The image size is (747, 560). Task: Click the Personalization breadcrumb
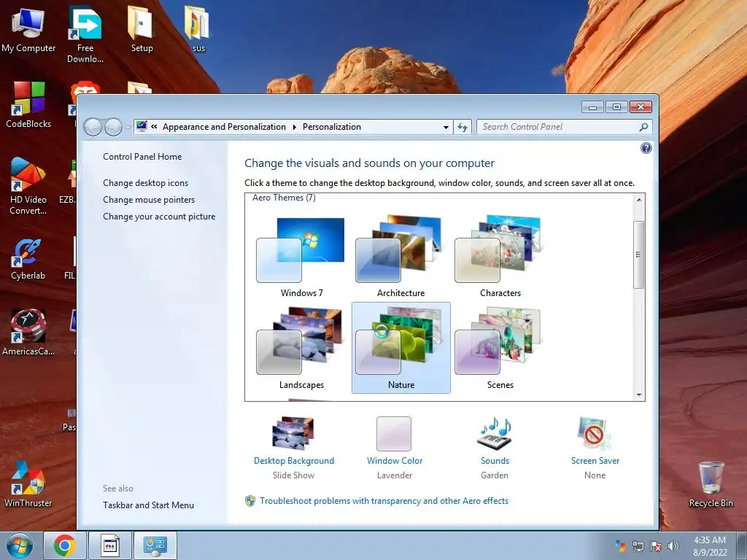(332, 127)
